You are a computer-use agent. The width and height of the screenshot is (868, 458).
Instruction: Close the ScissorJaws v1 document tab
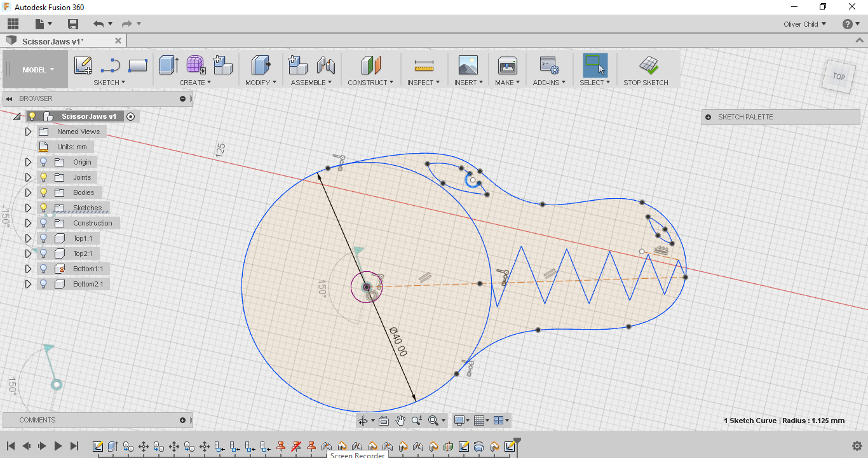(118, 41)
